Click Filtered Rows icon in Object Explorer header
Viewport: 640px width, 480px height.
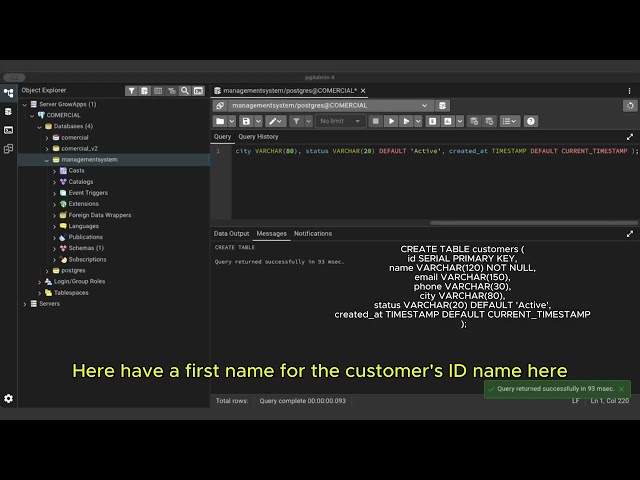171,91
